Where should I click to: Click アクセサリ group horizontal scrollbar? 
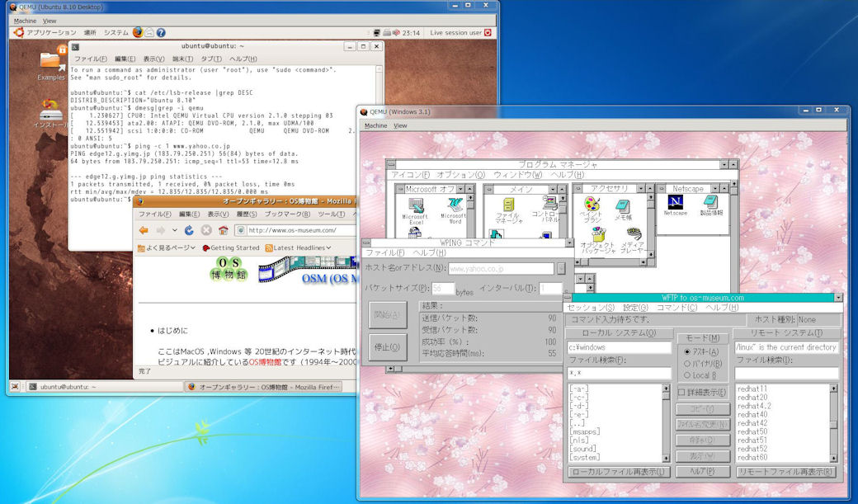point(613,262)
